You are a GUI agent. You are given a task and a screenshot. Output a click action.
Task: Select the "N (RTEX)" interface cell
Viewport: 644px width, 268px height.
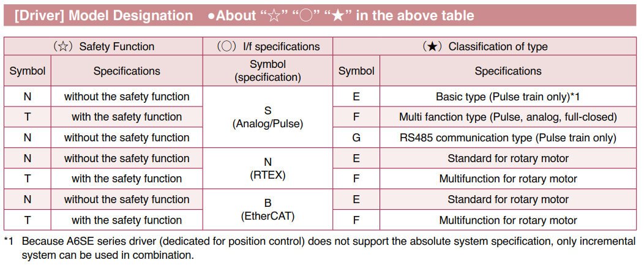pyautogui.click(x=268, y=168)
